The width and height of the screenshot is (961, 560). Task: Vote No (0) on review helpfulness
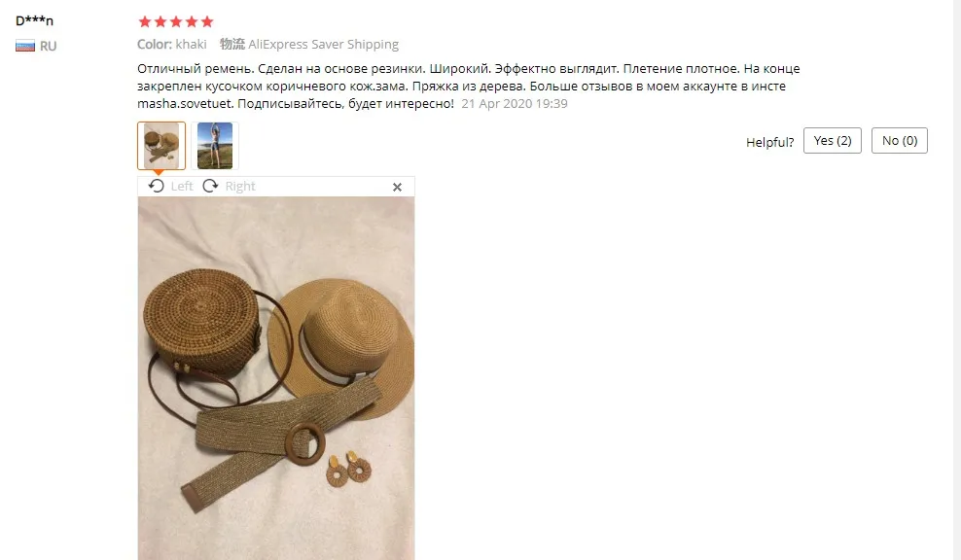(x=899, y=140)
